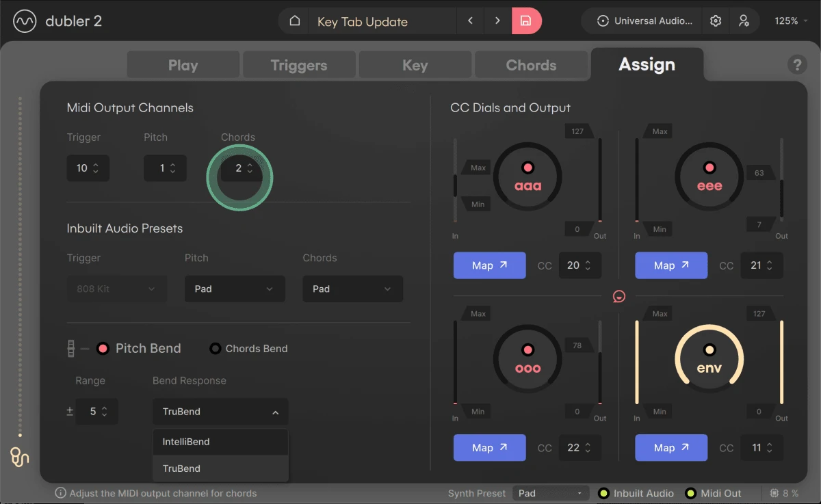Viewport: 821px width, 504px height.
Task: Go to next preset with right arrow
Action: tap(497, 21)
